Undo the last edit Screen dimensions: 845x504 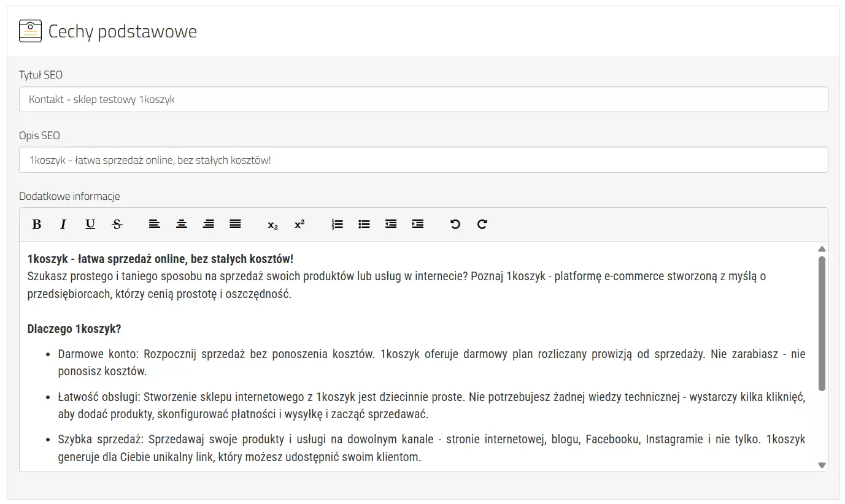pyautogui.click(x=455, y=224)
